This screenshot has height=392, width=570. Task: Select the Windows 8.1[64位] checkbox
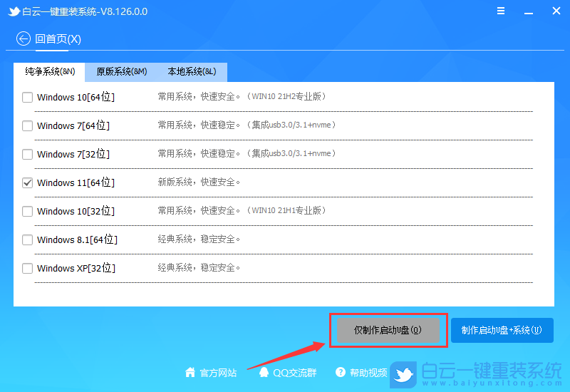point(28,239)
